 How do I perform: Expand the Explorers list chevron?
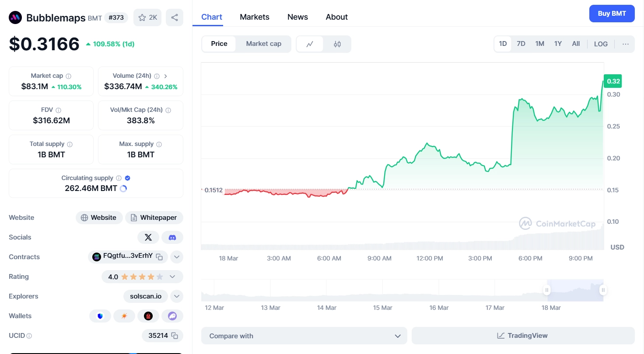tap(177, 296)
